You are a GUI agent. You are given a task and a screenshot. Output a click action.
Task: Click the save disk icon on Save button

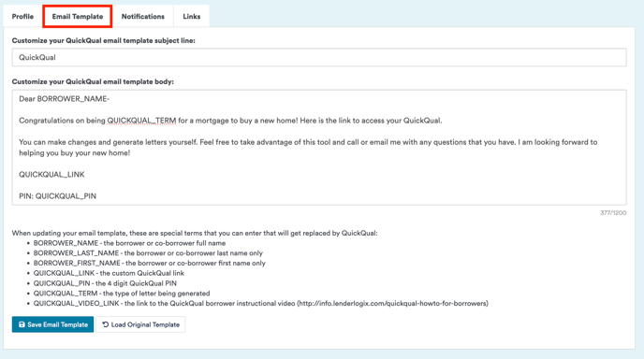coord(22,324)
